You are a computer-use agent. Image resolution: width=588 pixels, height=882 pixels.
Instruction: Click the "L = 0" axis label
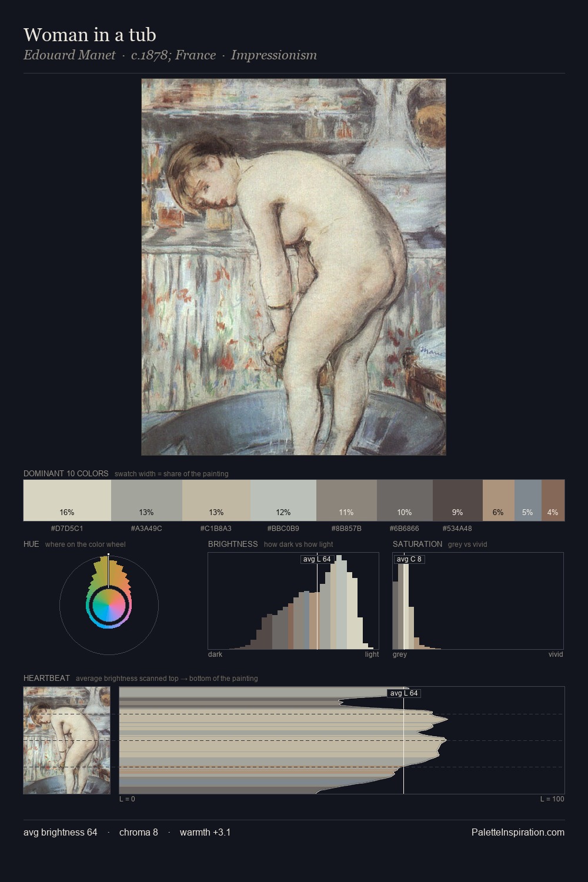[x=127, y=799]
